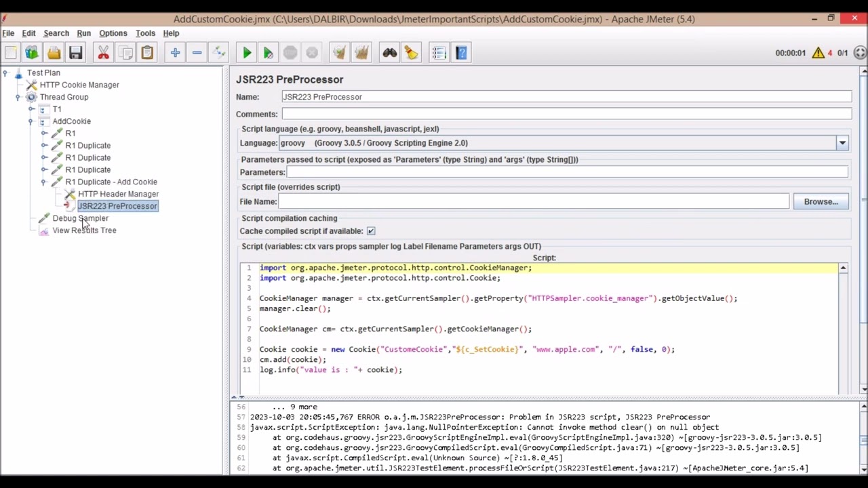Paste from clipboard toolbar icon
This screenshot has height=488, width=868.
147,53
